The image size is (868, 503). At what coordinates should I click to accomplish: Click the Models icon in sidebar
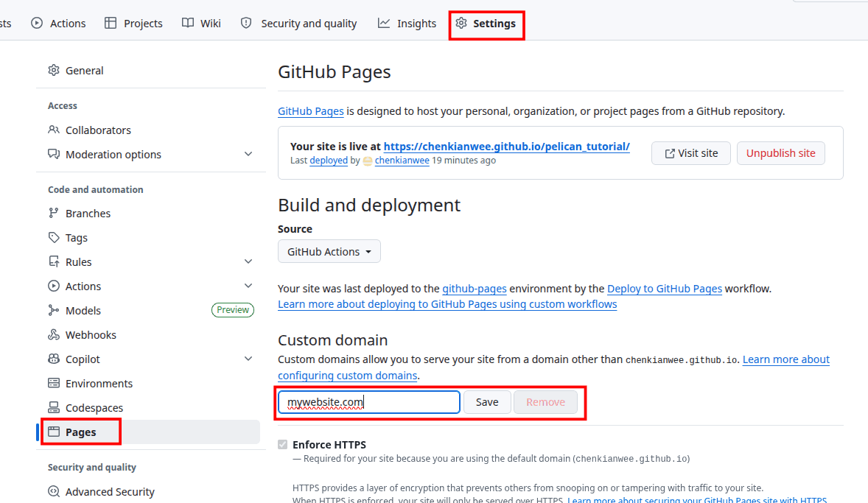(x=54, y=311)
